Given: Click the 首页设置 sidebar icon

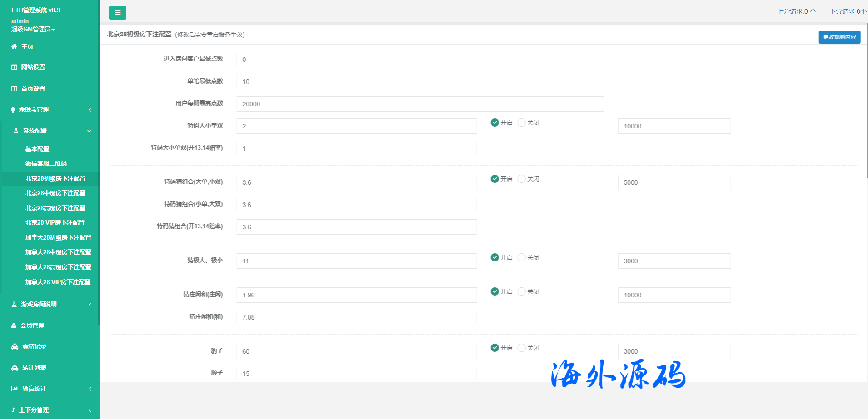Looking at the screenshot, I should [x=14, y=89].
